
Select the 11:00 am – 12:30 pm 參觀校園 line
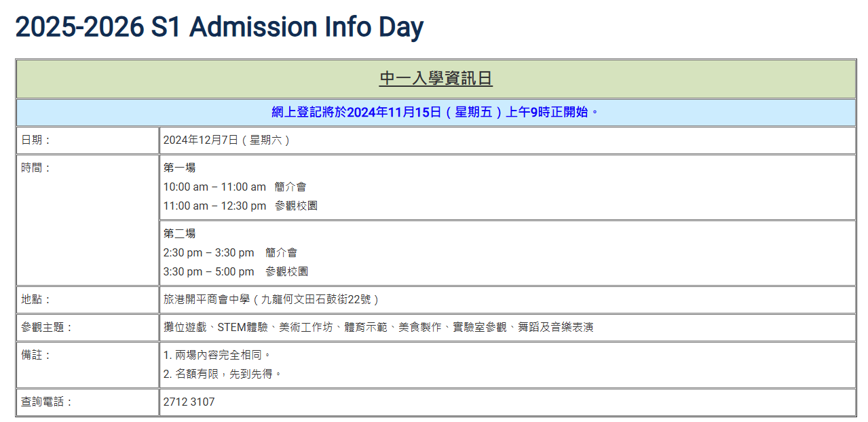240,206
